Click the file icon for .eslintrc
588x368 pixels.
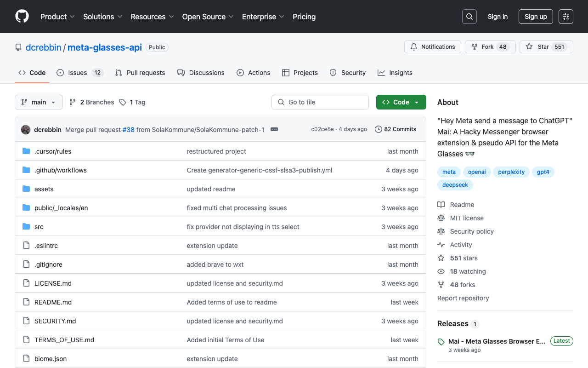26,246
